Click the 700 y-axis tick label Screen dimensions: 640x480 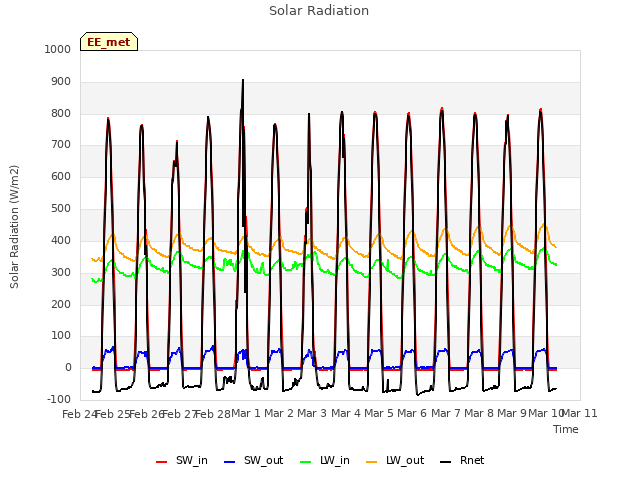coord(61,144)
